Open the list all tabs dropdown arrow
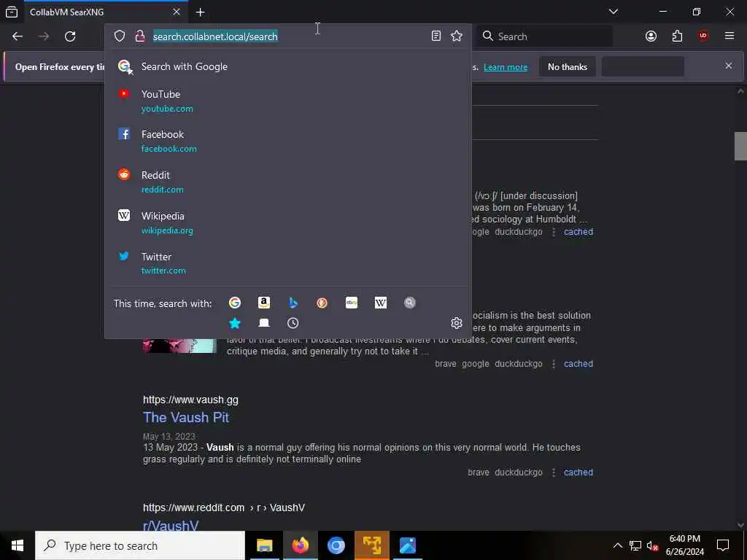The width and height of the screenshot is (747, 560). click(614, 12)
